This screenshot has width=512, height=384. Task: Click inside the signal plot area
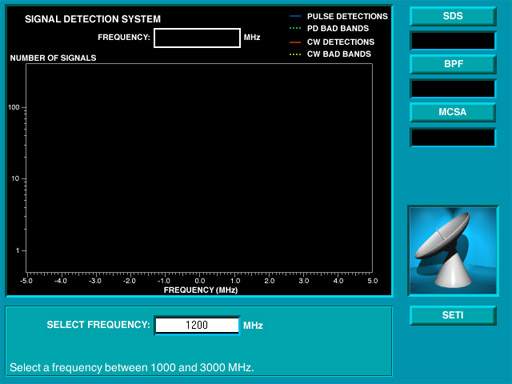point(199,168)
